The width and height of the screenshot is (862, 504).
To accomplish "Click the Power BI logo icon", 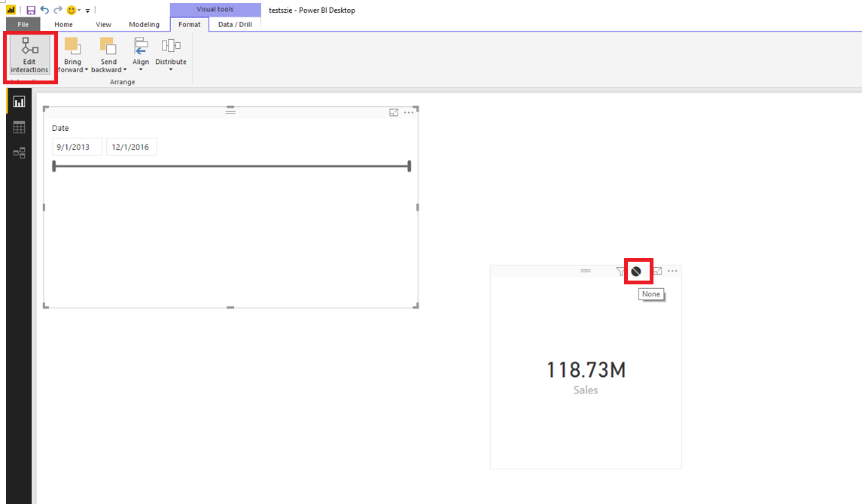I will pyautogui.click(x=11, y=10).
